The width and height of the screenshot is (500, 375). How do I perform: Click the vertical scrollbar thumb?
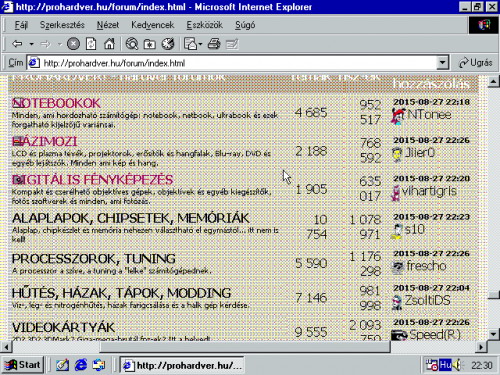(x=493, y=295)
